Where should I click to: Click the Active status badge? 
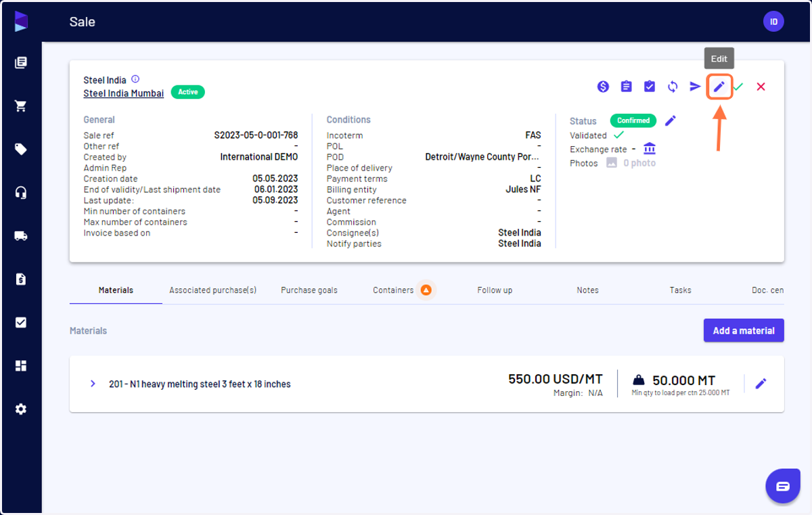pos(188,92)
